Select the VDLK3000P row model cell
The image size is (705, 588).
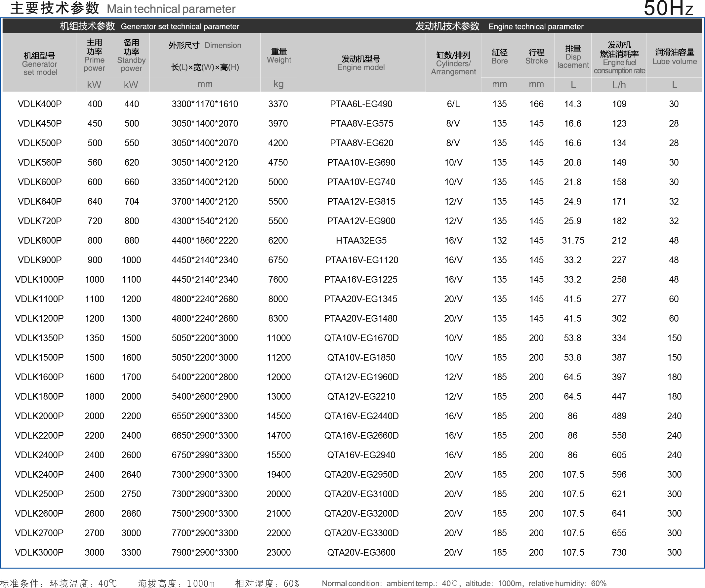(x=39, y=552)
